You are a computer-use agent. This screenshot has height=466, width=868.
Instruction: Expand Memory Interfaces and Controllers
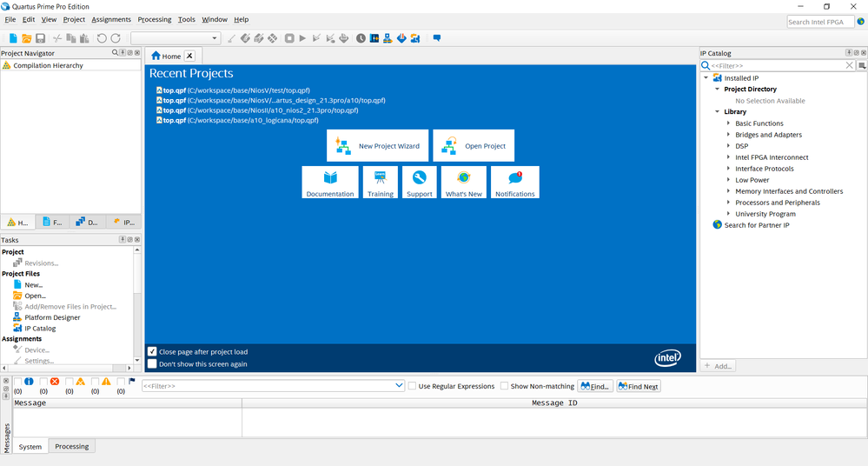[728, 190]
